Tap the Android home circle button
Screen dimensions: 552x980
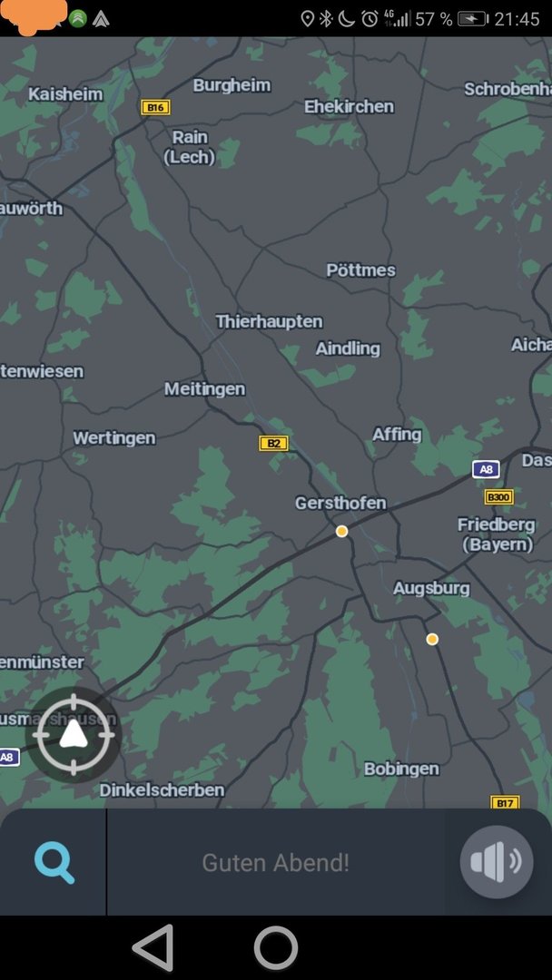pos(276,947)
